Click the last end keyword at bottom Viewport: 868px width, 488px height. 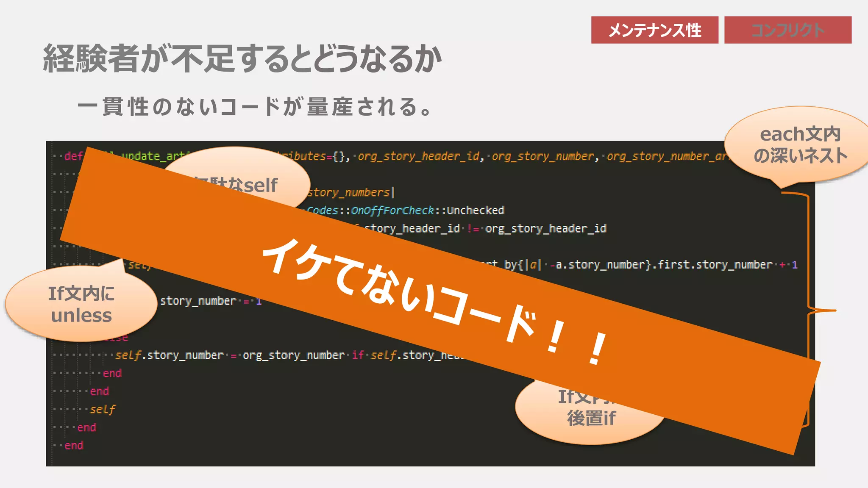[74, 446]
